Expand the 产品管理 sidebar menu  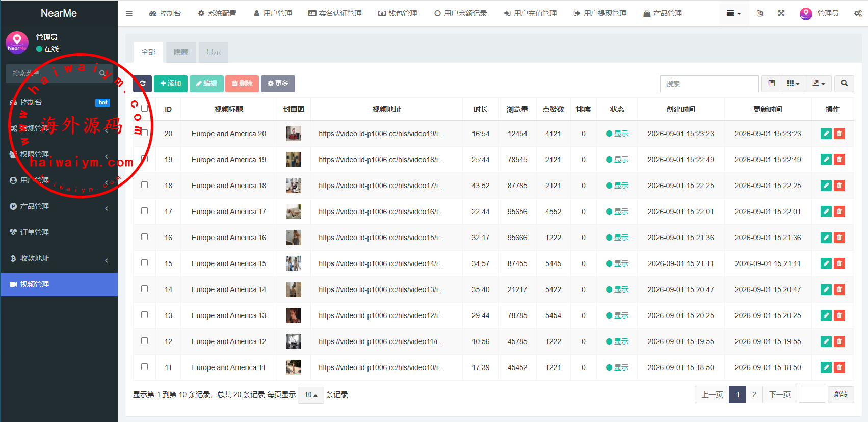coord(59,206)
